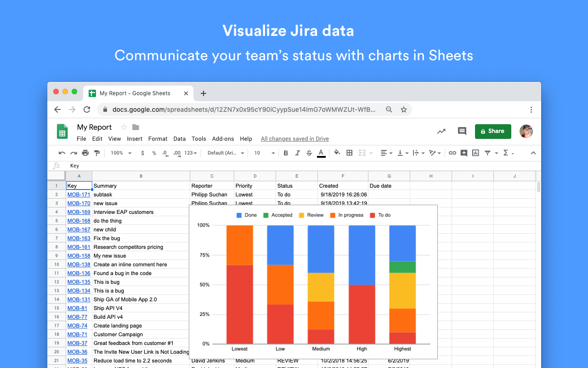This screenshot has height=368, width=588.
Task: Click the filter icon in toolbar
Action: [487, 153]
